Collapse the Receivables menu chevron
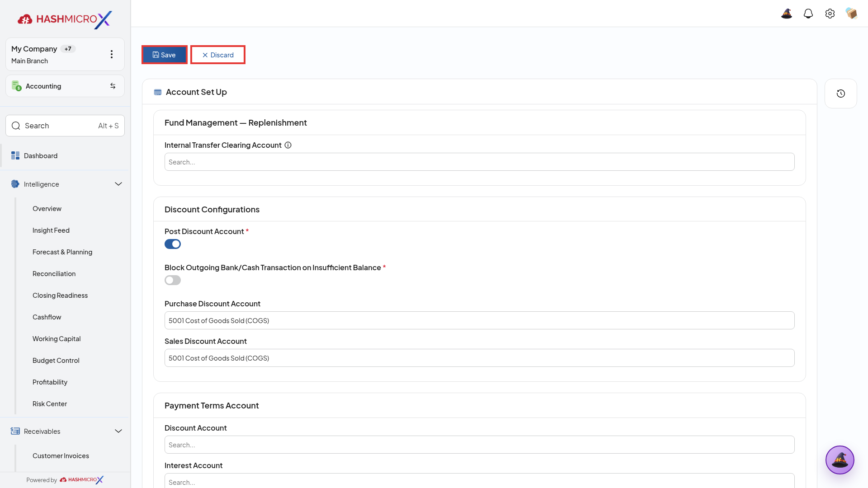The width and height of the screenshot is (868, 488). pyautogui.click(x=118, y=431)
